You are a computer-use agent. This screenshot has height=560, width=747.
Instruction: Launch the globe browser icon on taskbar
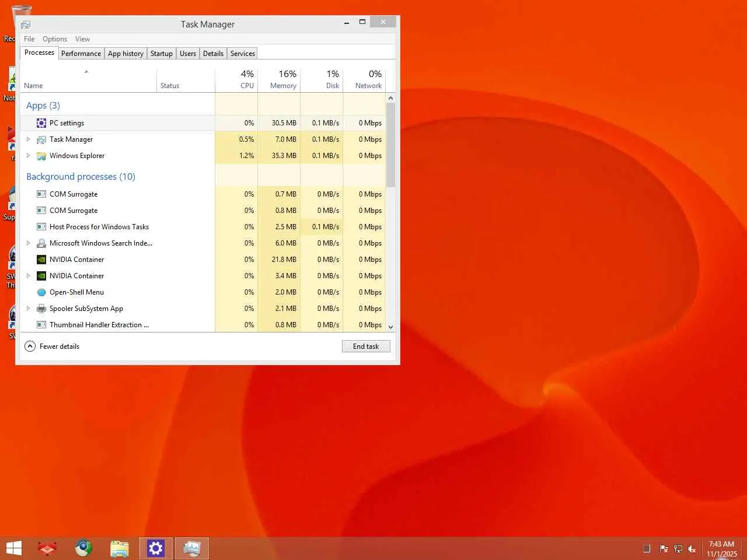(83, 548)
